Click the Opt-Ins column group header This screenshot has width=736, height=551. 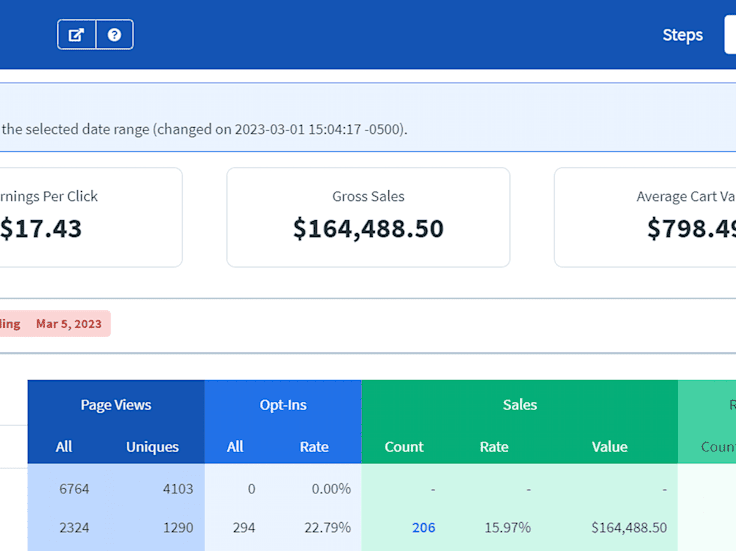(x=283, y=405)
